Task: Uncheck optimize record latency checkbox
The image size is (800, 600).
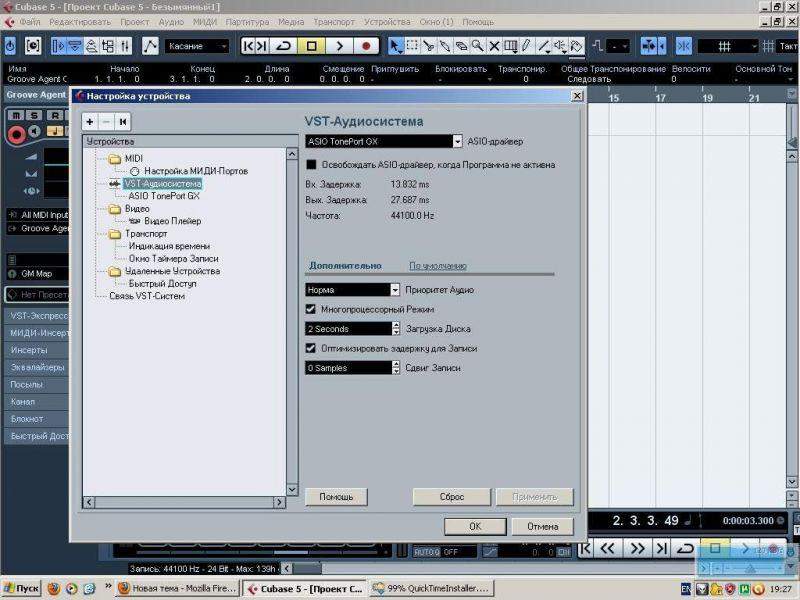Action: 310,348
